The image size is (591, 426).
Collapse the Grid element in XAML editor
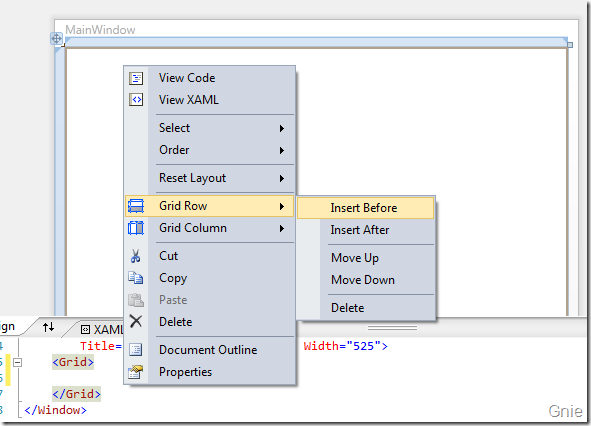(17, 363)
